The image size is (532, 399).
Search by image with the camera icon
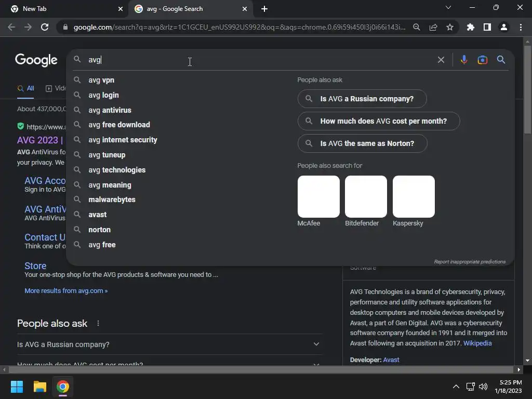tap(483, 60)
